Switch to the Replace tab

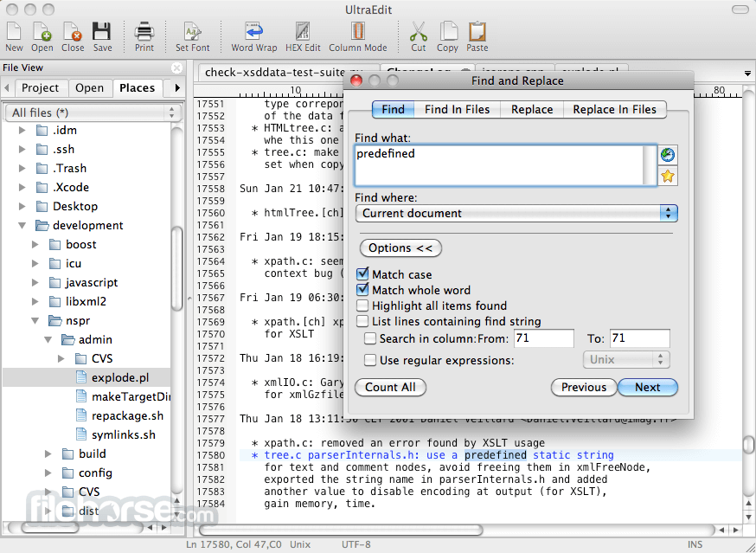point(532,110)
